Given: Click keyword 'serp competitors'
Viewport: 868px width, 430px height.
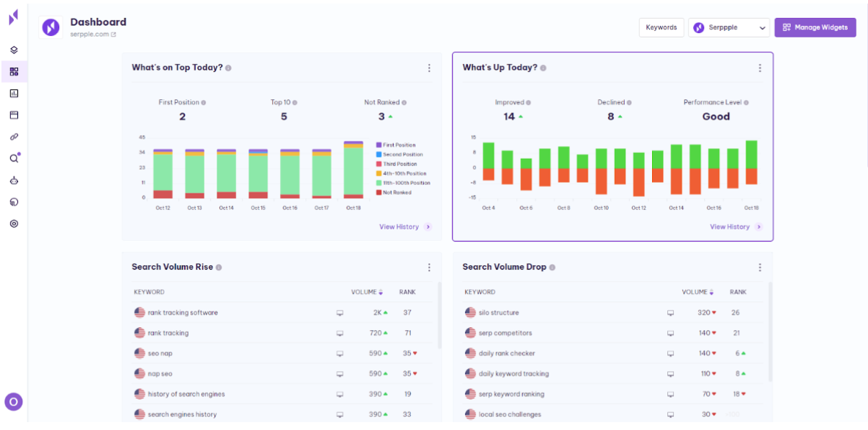Looking at the screenshot, I should tap(505, 333).
